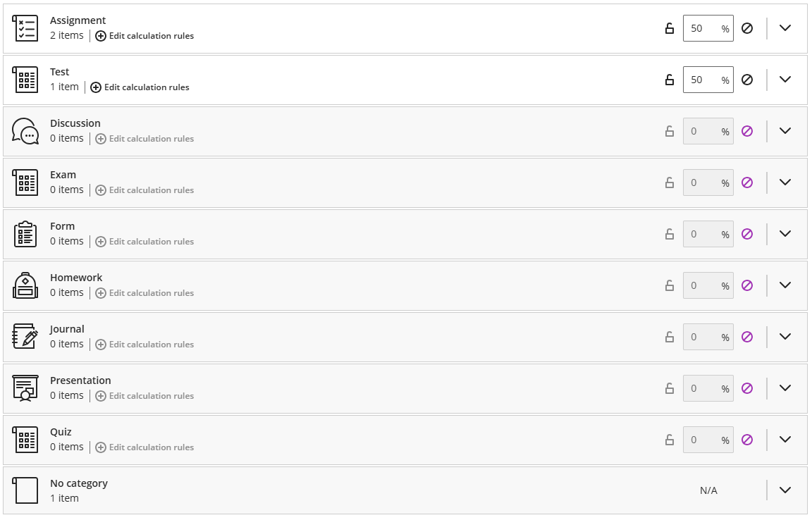This screenshot has height=520, width=812.
Task: Click the Test weight percentage field
Action: 701,80
